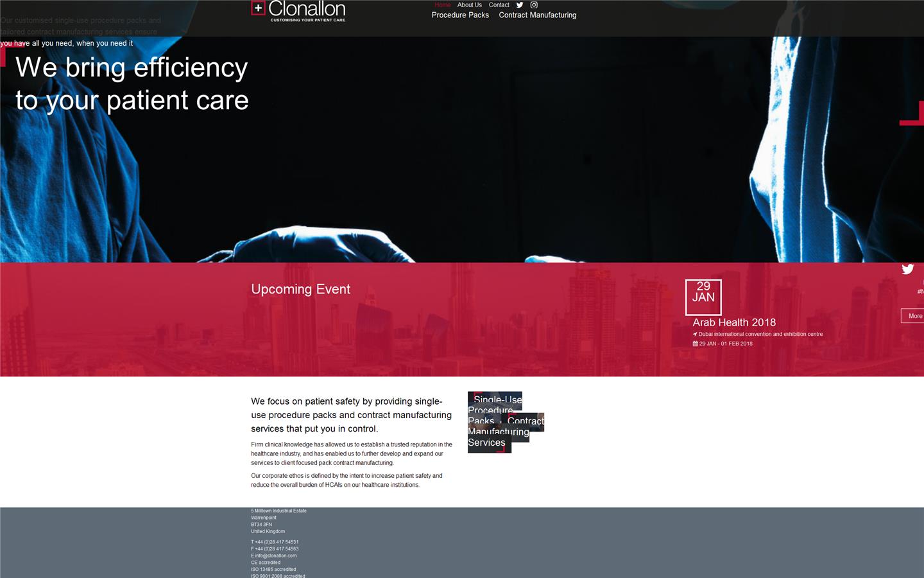
Task: Click the info@clonallon.com email link
Action: coord(276,556)
